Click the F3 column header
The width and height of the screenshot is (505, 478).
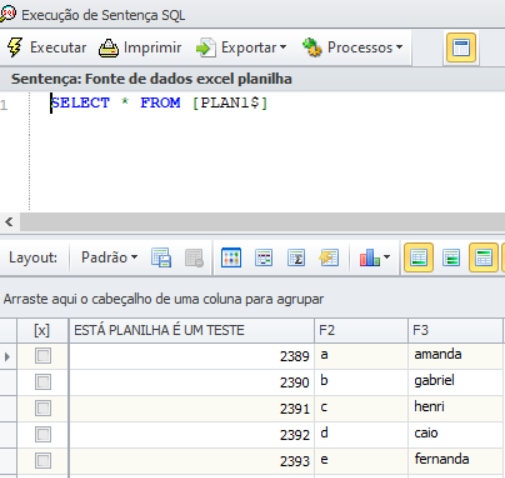455,331
